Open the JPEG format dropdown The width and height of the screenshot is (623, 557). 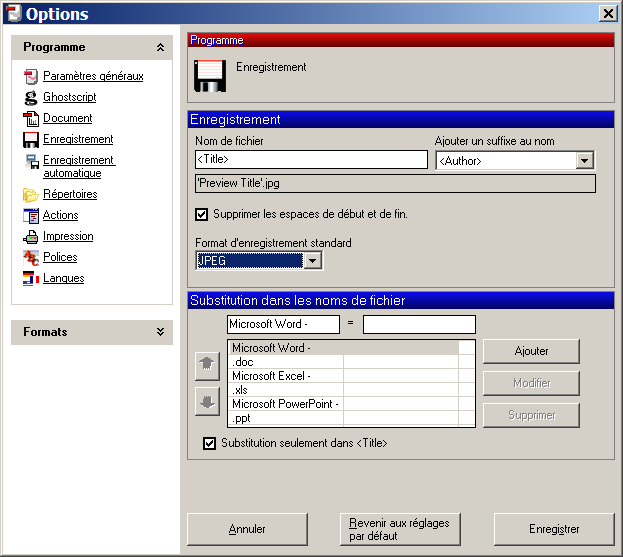pos(313,261)
